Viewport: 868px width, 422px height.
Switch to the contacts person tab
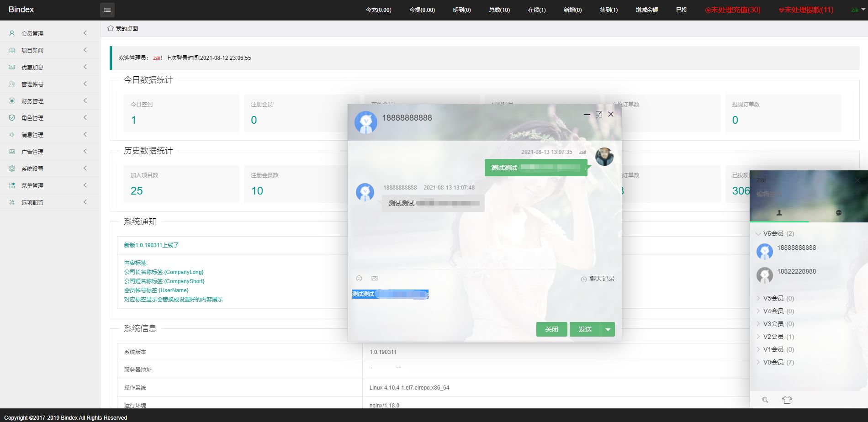(779, 213)
